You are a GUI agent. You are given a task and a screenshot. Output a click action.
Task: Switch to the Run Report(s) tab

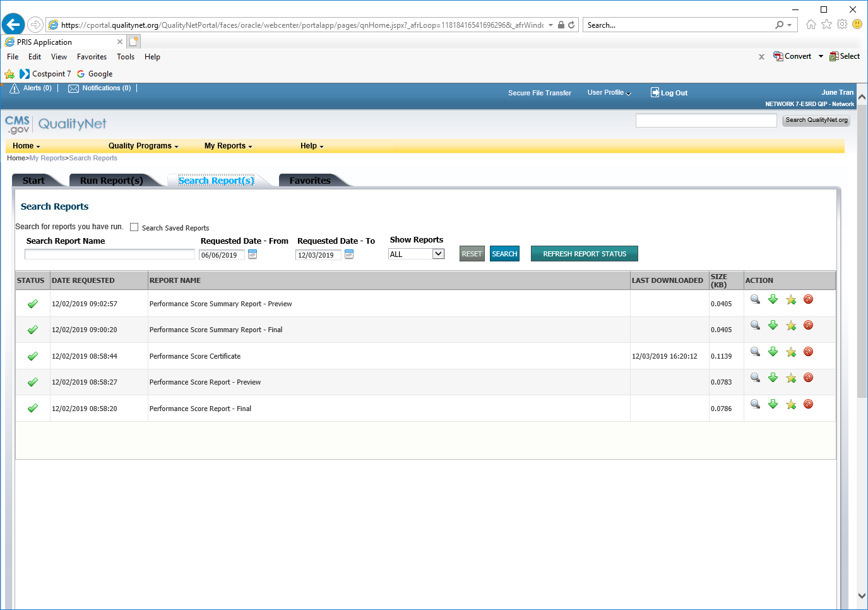coord(112,181)
